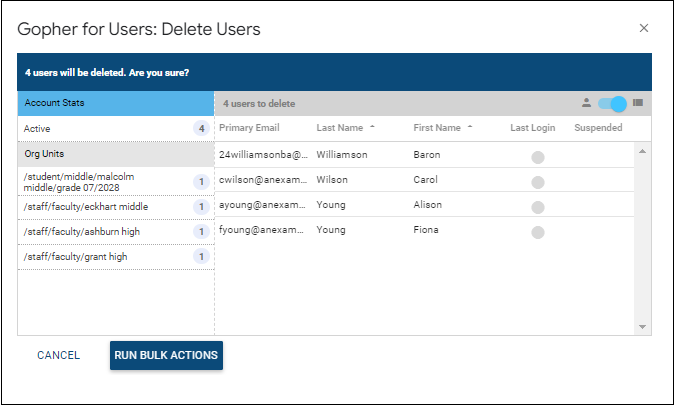Screen dimensions: 674x406
Task: Click last name Williamson in the table
Action: tap(342, 155)
